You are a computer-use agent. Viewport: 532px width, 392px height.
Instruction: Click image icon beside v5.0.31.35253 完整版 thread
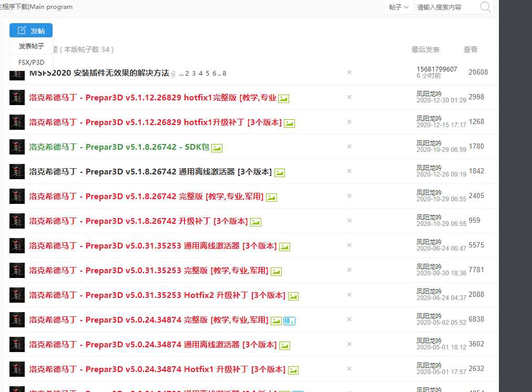pyautogui.click(x=276, y=272)
